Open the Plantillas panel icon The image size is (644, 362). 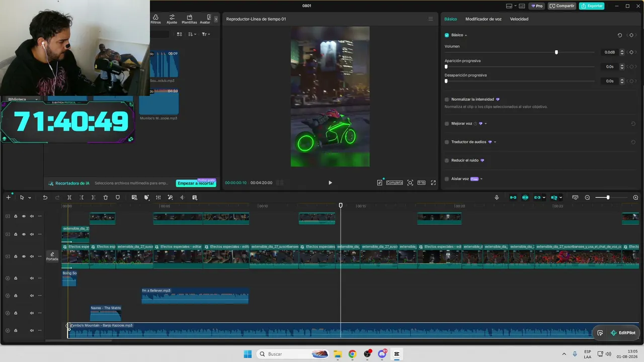click(189, 19)
